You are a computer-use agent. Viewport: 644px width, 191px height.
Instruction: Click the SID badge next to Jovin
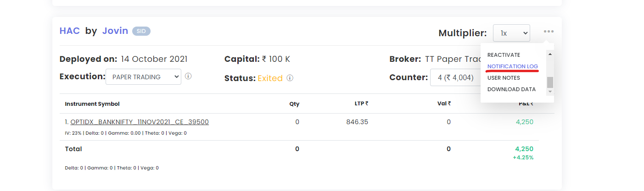coord(141,31)
